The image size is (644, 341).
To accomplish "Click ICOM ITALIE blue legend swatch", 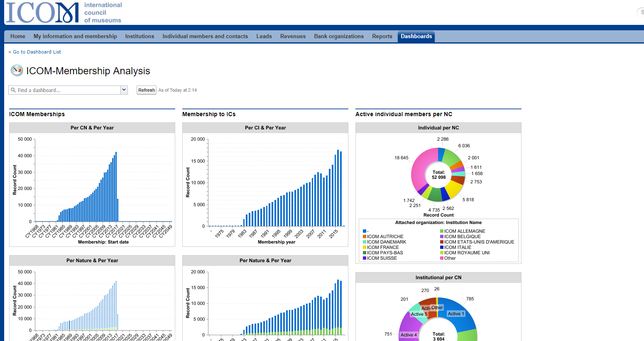I will (442, 247).
